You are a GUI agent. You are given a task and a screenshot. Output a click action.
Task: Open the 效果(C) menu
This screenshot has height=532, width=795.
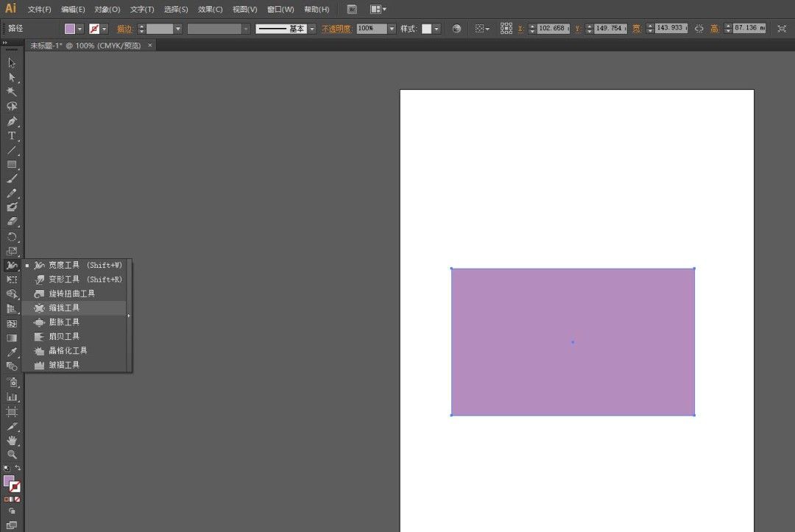(211, 10)
